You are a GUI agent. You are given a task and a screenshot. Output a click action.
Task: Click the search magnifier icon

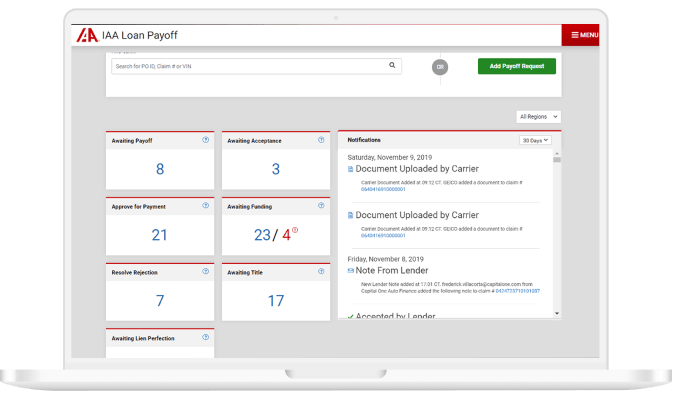pos(392,65)
